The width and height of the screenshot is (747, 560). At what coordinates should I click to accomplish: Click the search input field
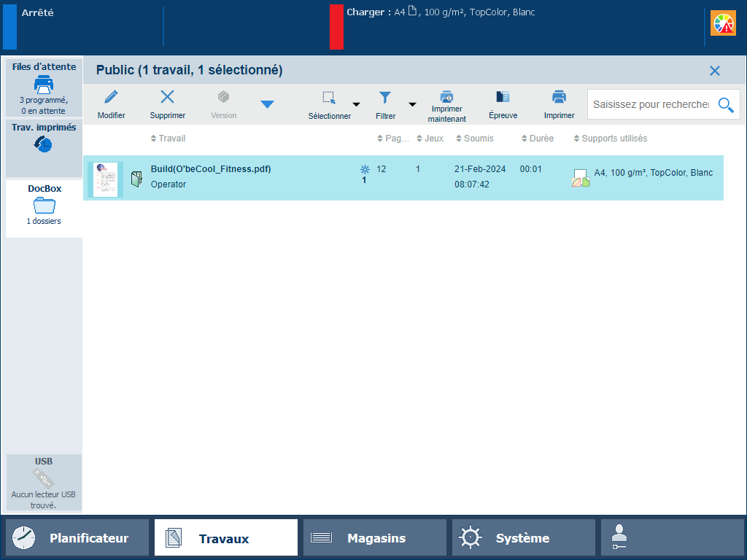click(650, 105)
